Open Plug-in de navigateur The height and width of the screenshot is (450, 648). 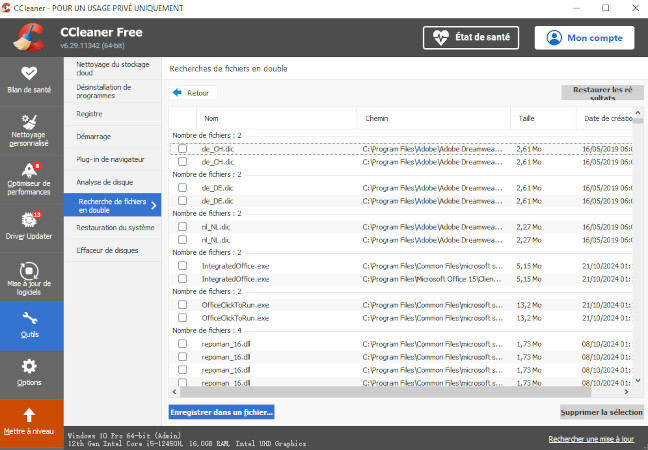tap(112, 160)
